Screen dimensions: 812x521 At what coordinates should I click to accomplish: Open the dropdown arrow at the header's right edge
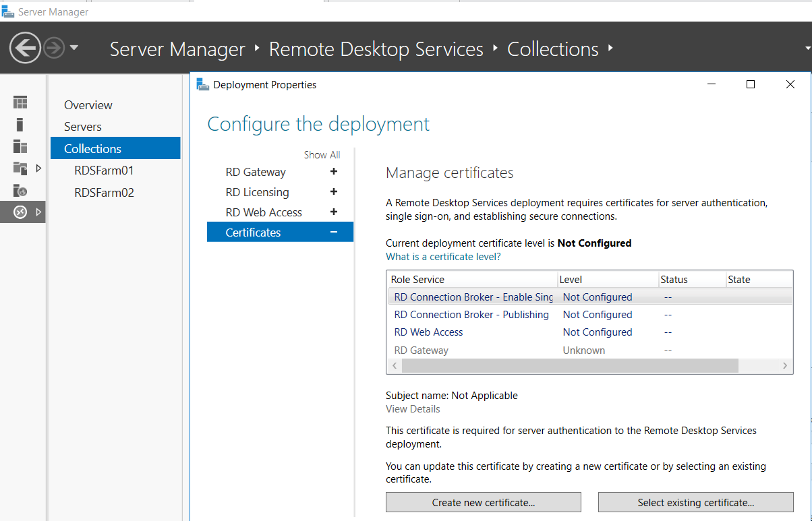click(808, 49)
